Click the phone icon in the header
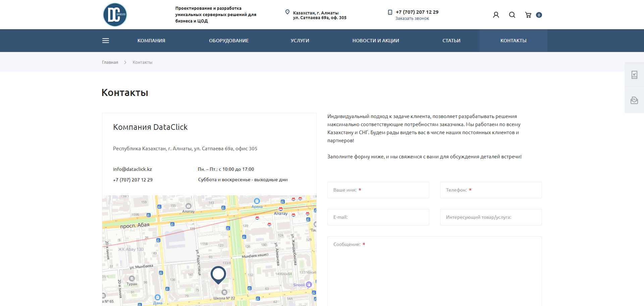 [x=390, y=12]
